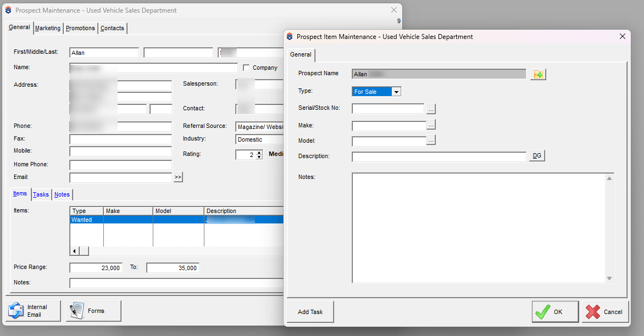Click the OK button with green checkmark
Screen dimensions: 644x336
(555, 312)
